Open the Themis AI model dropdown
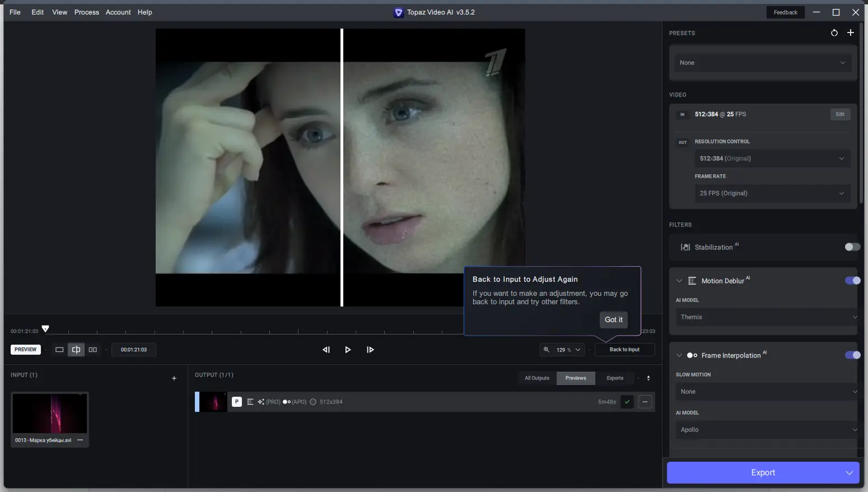Image resolution: width=868 pixels, height=492 pixels. pyautogui.click(x=766, y=317)
